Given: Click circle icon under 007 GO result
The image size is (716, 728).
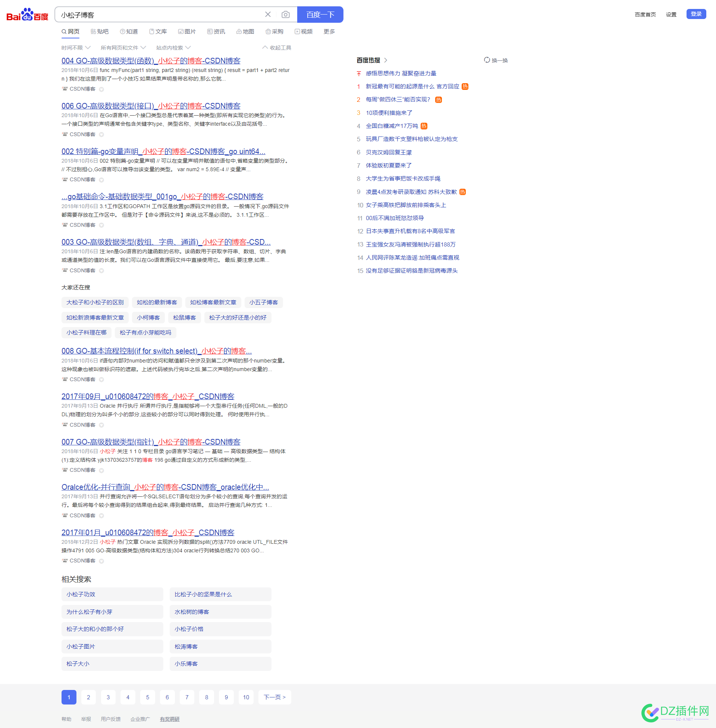Looking at the screenshot, I should tap(101, 470).
